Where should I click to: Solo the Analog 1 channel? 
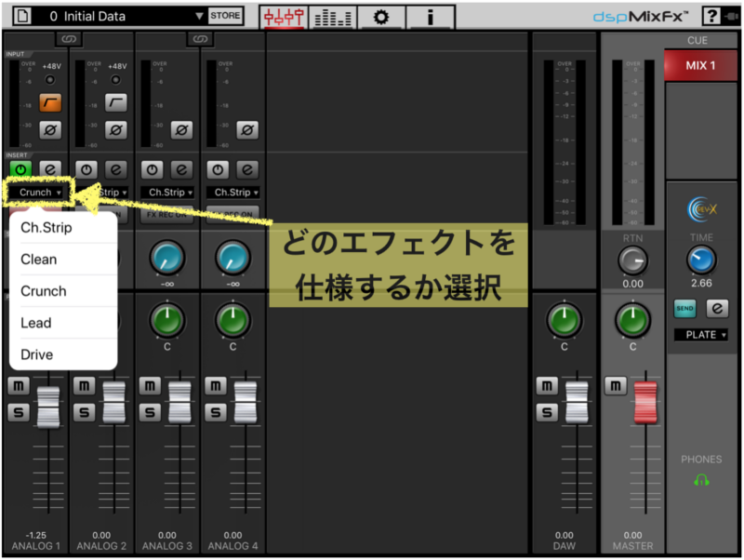coord(19,412)
